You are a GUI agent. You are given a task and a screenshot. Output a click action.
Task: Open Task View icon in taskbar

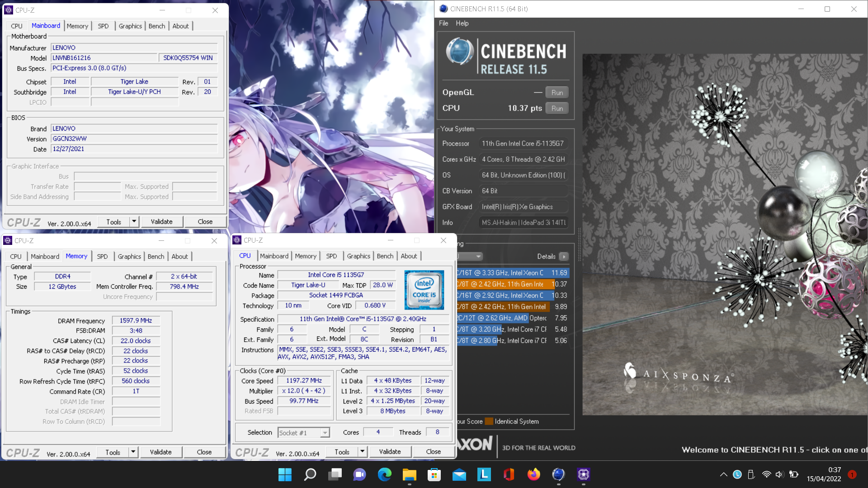coord(335,474)
